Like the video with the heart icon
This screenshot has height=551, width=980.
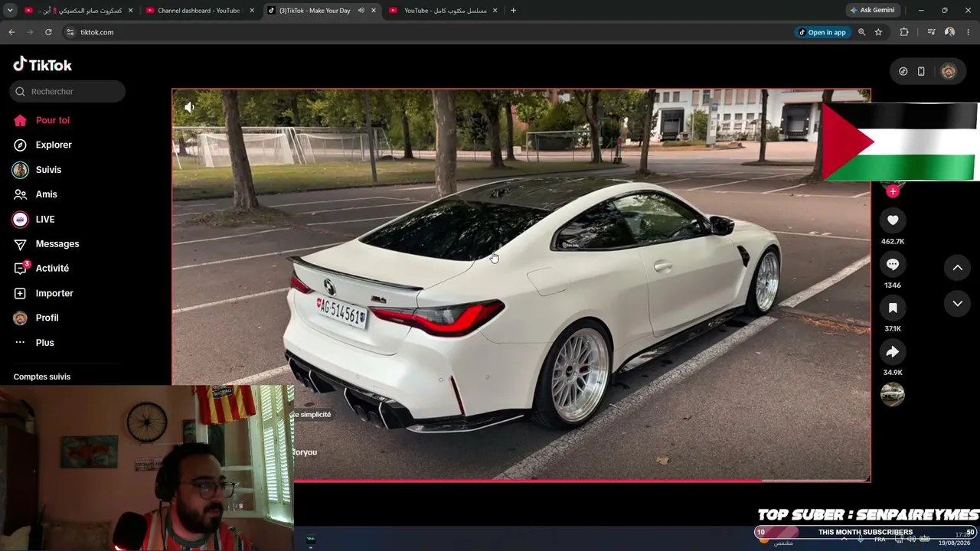(893, 220)
